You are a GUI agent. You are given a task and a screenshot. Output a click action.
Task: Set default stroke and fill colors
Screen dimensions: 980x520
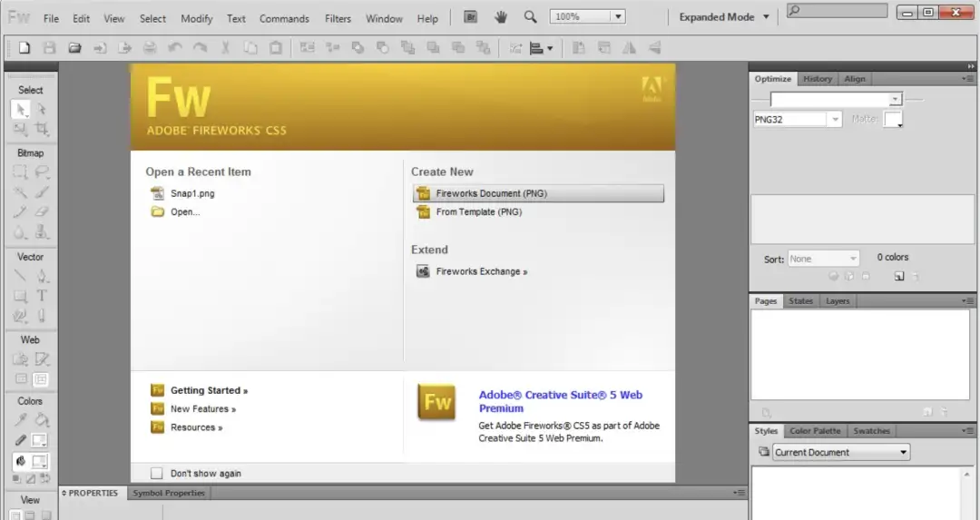point(16,479)
